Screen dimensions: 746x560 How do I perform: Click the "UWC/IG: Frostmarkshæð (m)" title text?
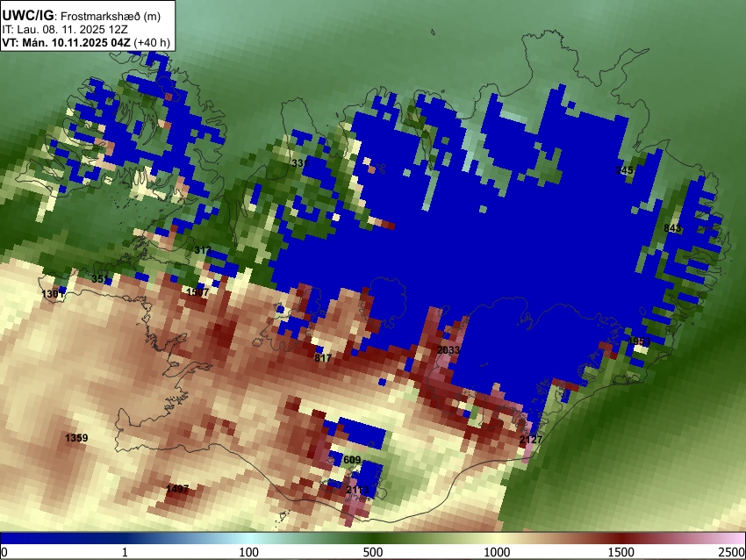pyautogui.click(x=82, y=16)
